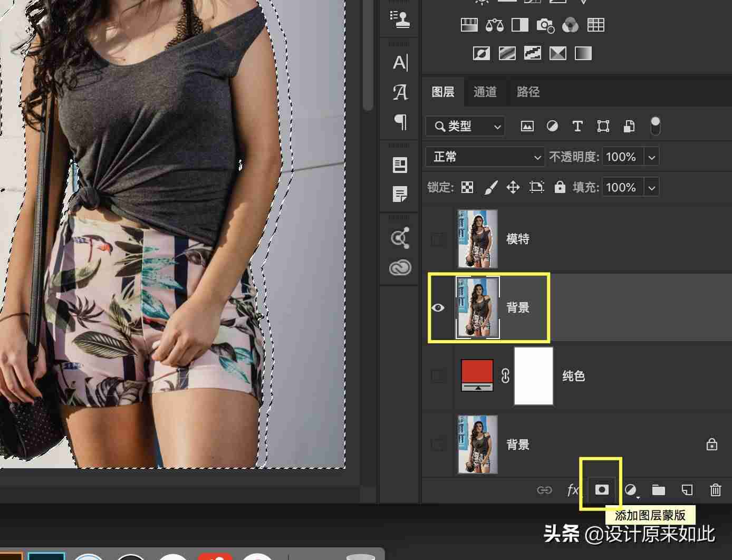Switch to the 图层 tab
Image resolution: width=732 pixels, height=560 pixels.
443,92
